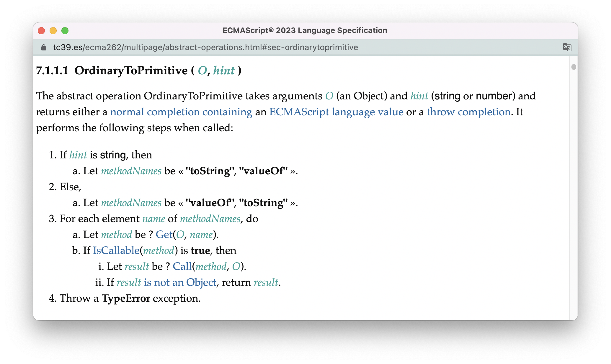Click the lock icon in address bar

[44, 47]
